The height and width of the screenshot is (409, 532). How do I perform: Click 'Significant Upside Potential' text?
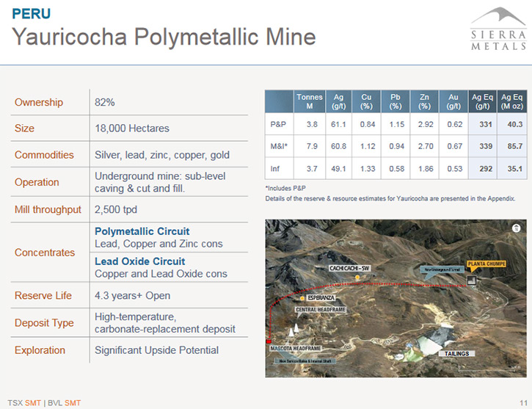157,350
